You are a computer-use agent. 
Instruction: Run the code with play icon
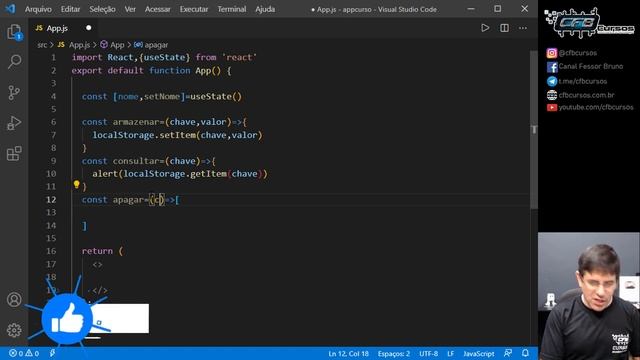tap(485, 28)
